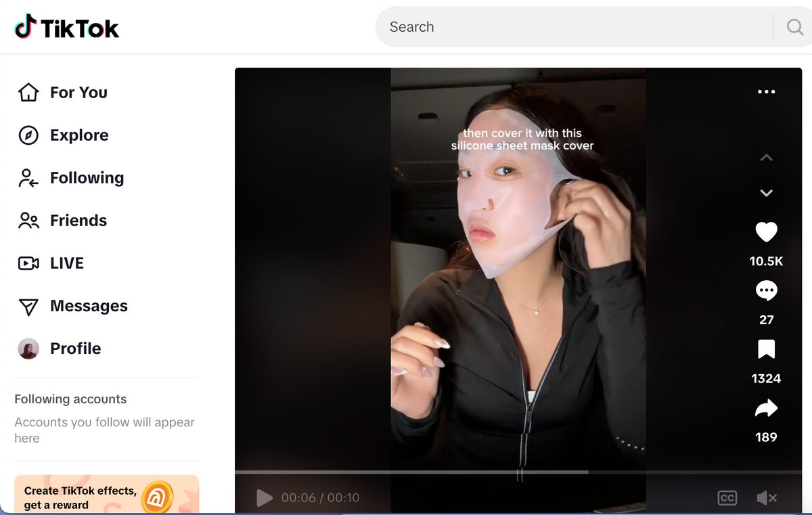Share the video using the arrow icon

pyautogui.click(x=766, y=408)
